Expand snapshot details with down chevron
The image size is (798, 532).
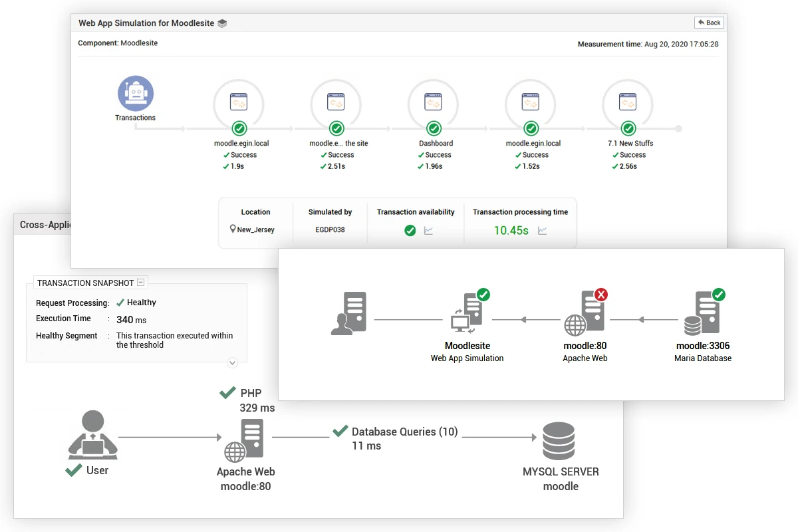[232, 363]
